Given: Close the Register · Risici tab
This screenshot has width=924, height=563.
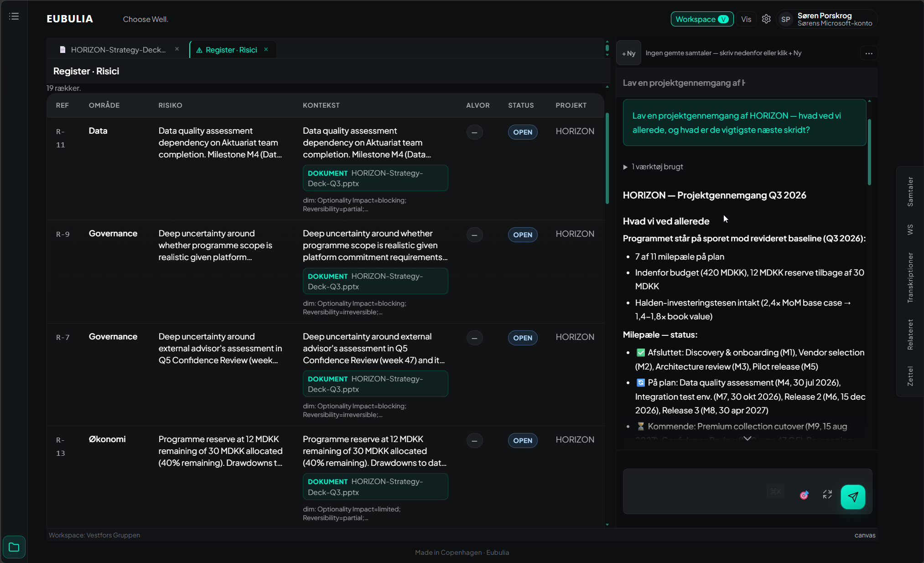Looking at the screenshot, I should (266, 49).
